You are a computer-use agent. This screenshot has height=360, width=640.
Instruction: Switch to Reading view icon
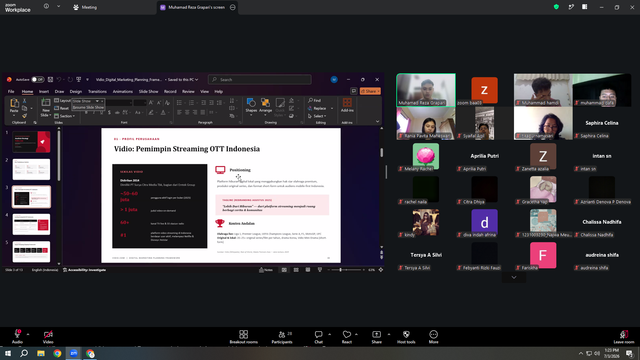308,270
